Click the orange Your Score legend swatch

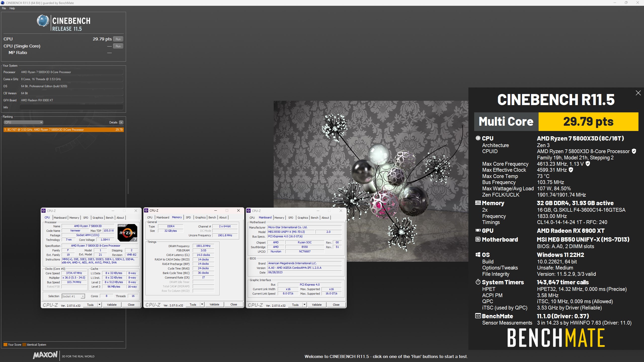[5, 345]
